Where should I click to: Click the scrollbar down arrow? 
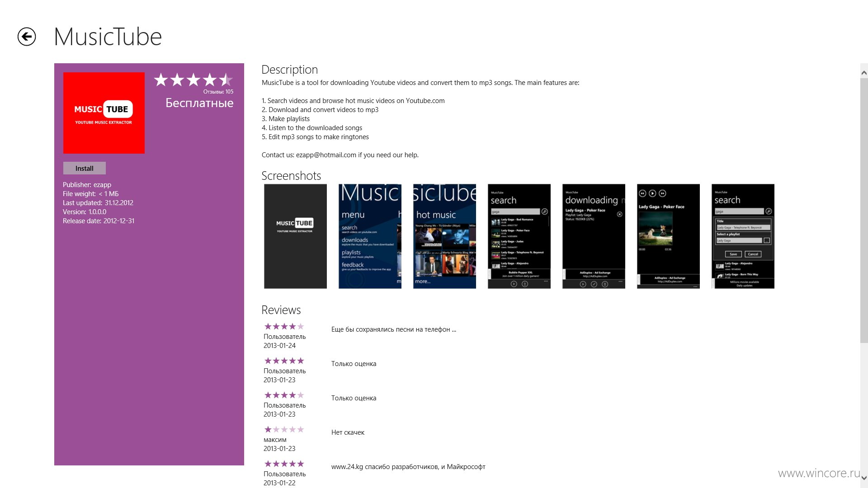pos(864,478)
